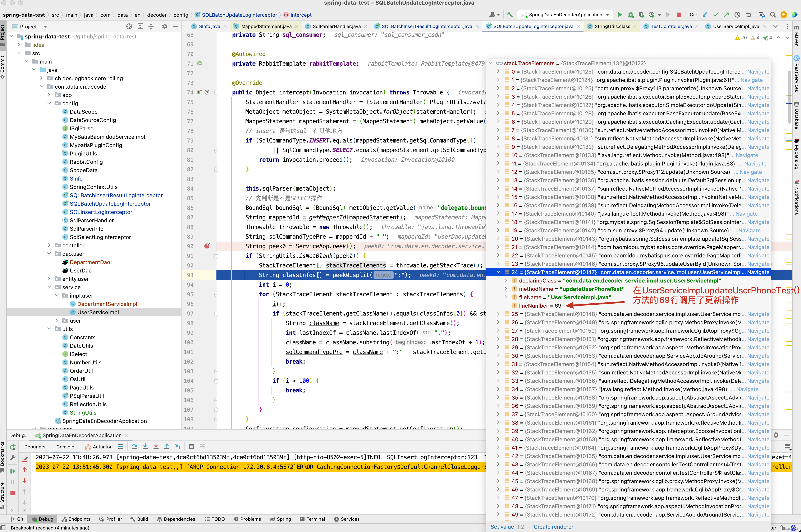Image resolution: width=801 pixels, height=532 pixels.
Task: Resume program in Debug panel
Action: pyautogui.click(x=13, y=471)
